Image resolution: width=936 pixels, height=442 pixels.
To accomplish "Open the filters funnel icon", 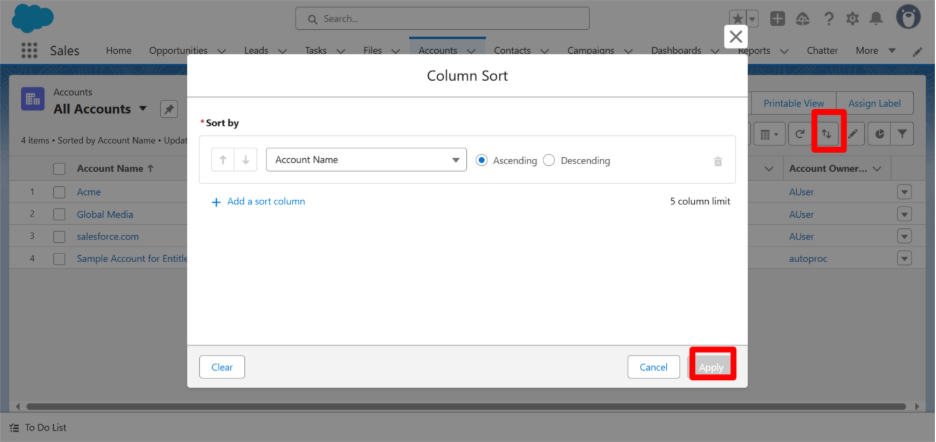I will 902,134.
